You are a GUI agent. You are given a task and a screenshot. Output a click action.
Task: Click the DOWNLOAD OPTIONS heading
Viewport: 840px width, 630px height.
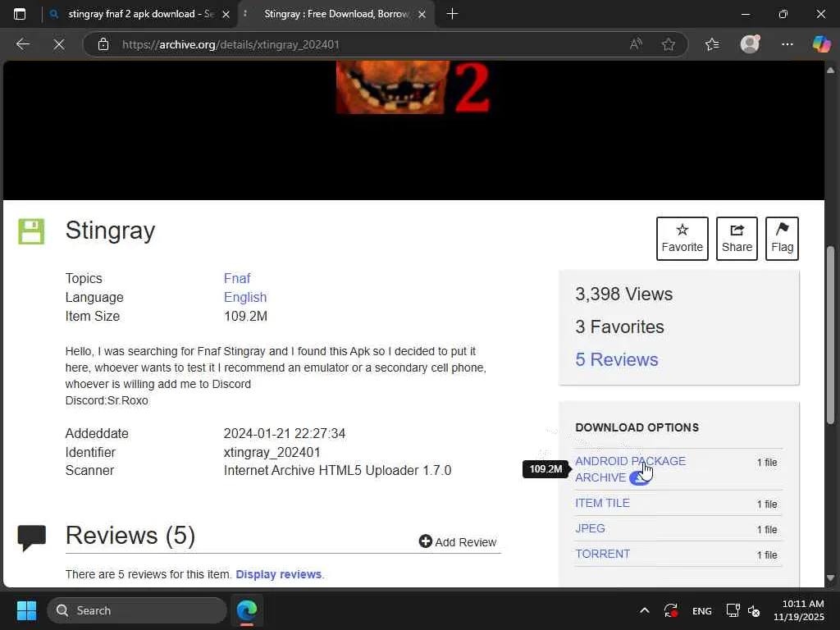click(x=637, y=427)
